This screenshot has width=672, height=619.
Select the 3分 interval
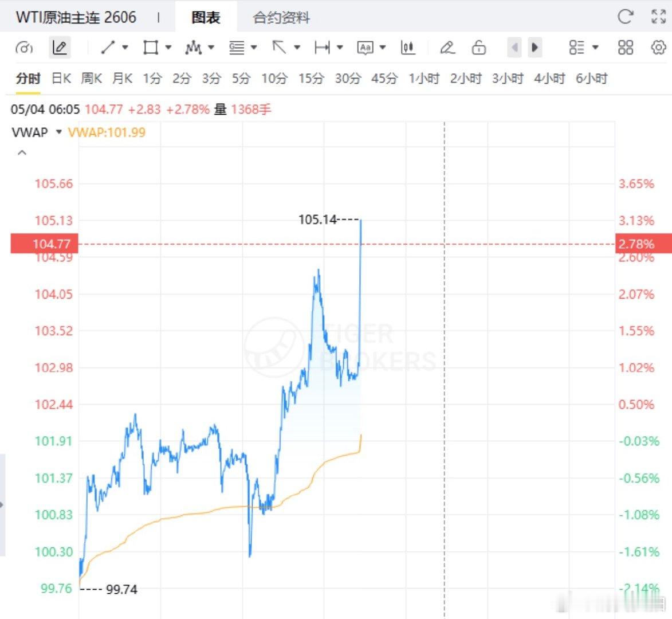point(211,79)
